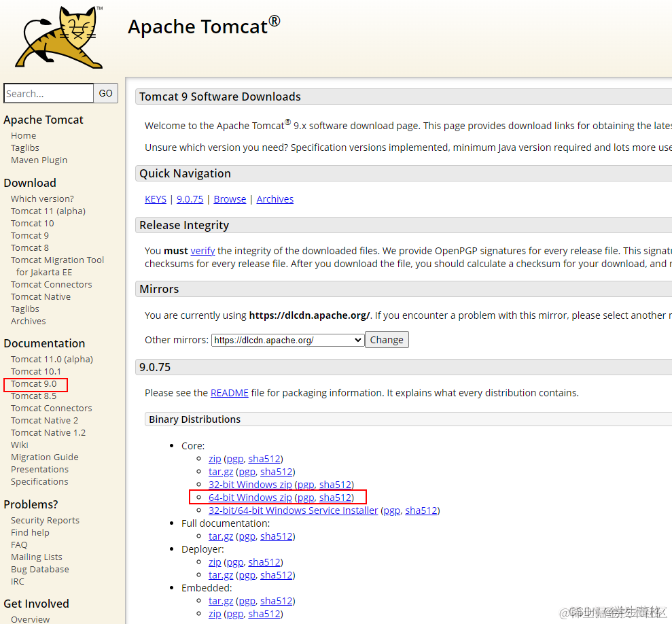
Task: Download Full documentation tar.gz
Action: click(x=221, y=536)
